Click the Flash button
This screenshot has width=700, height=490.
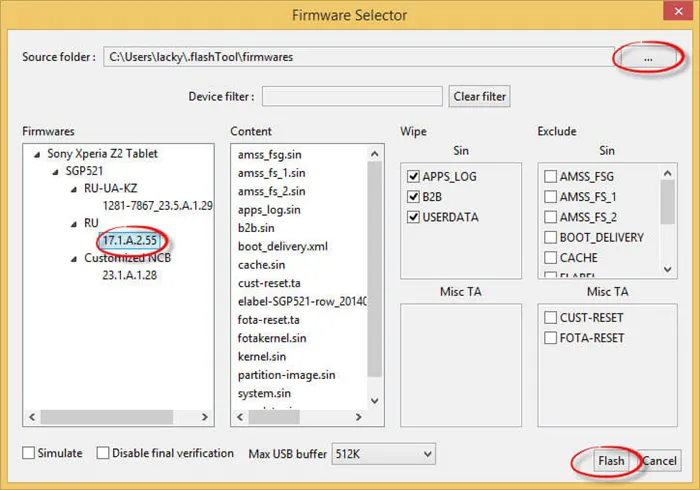click(x=611, y=461)
